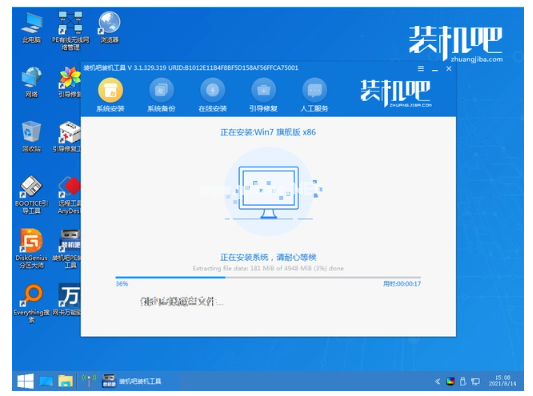Open 人工服务 customer support
The image size is (533, 396).
(314, 95)
